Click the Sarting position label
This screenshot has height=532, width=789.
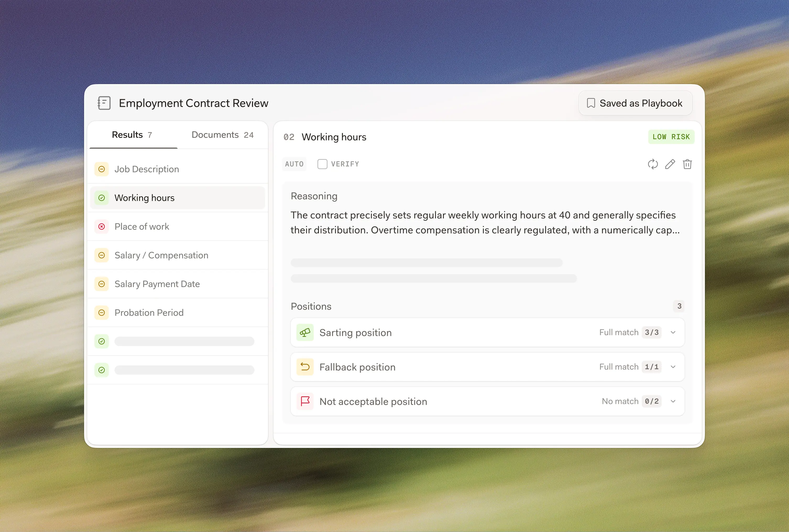355,333
